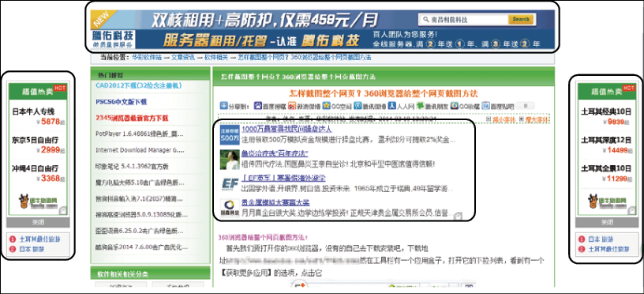Share to 百度贴吧 icon
This screenshot has width=644, height=294.
[486, 105]
